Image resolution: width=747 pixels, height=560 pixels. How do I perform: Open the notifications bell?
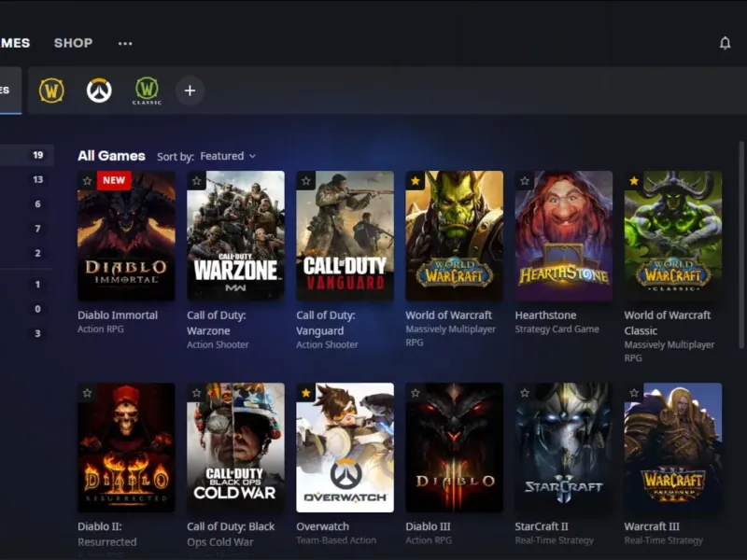(x=725, y=43)
